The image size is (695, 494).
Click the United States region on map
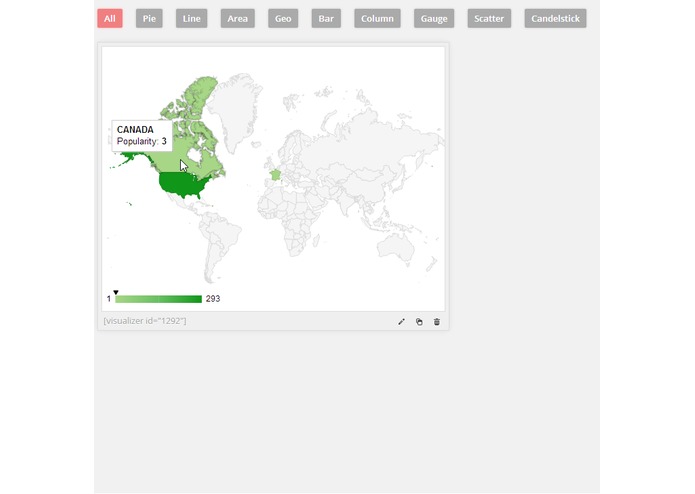tap(182, 184)
